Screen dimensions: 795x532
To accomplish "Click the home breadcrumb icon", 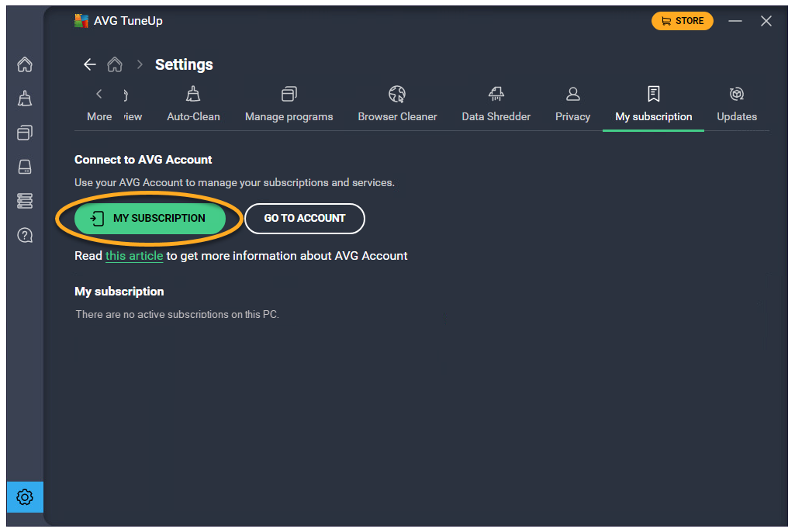I will [x=115, y=64].
